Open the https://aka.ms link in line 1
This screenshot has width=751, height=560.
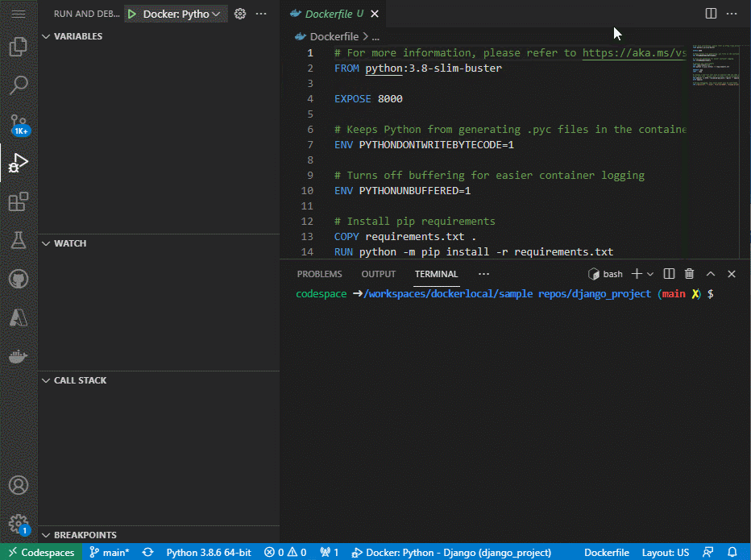pos(634,52)
